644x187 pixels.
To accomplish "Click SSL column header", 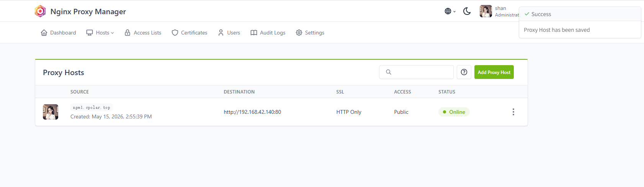I will 340,92.
